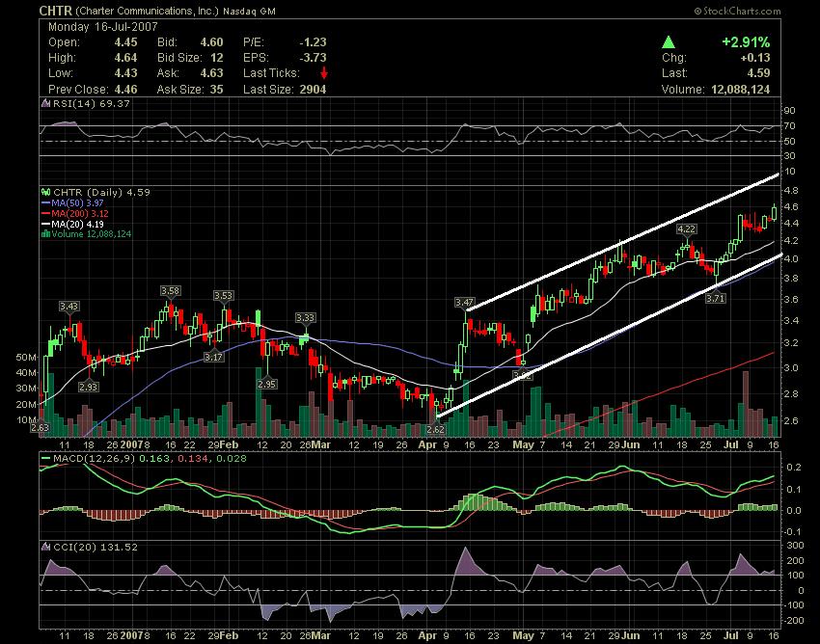Click the 20M volume axis label
Image resolution: width=820 pixels, height=644 pixels.
pos(26,405)
